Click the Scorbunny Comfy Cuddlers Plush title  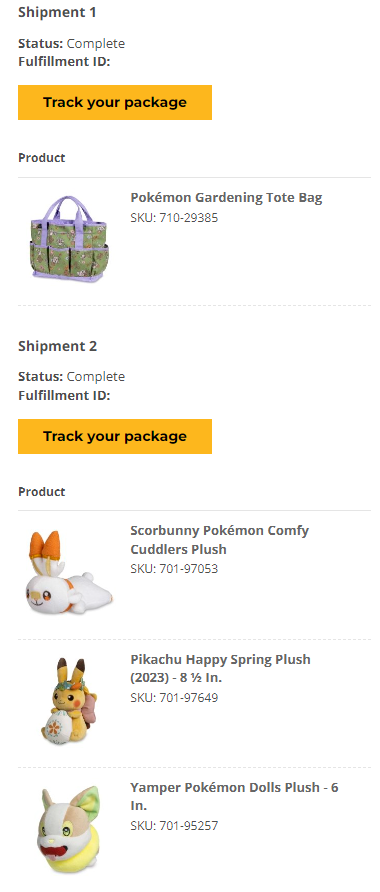point(220,540)
